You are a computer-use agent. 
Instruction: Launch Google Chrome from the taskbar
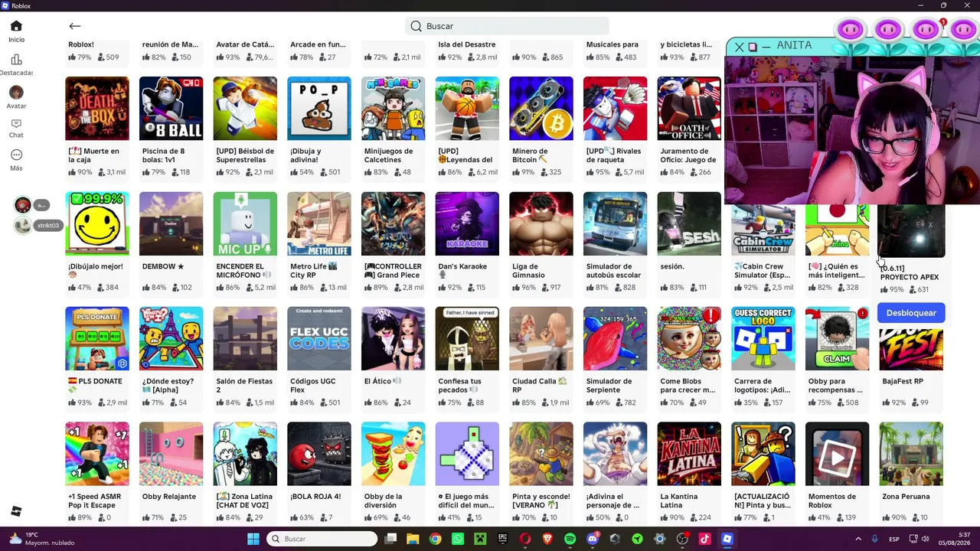click(x=435, y=539)
